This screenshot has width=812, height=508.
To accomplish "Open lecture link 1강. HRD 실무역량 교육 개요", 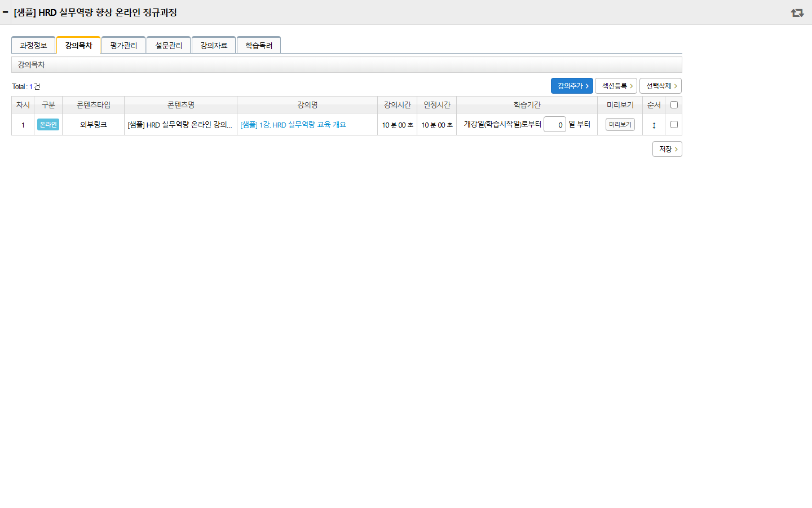I will pyautogui.click(x=293, y=125).
